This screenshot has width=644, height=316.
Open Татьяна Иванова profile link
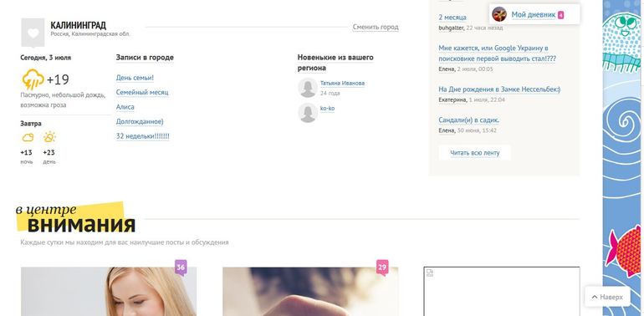pyautogui.click(x=342, y=84)
